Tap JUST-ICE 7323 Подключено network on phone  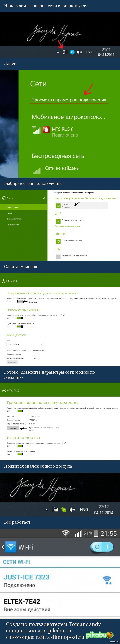(60, 581)
